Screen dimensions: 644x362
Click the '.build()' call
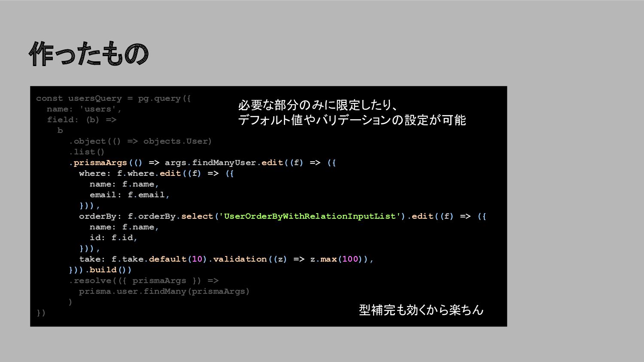pos(108,270)
